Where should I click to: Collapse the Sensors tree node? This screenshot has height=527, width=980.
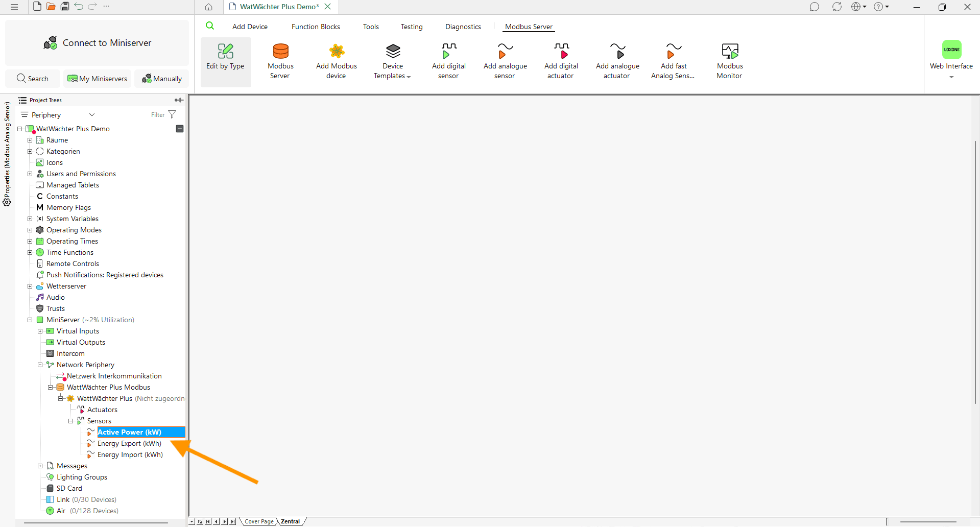[70, 421]
